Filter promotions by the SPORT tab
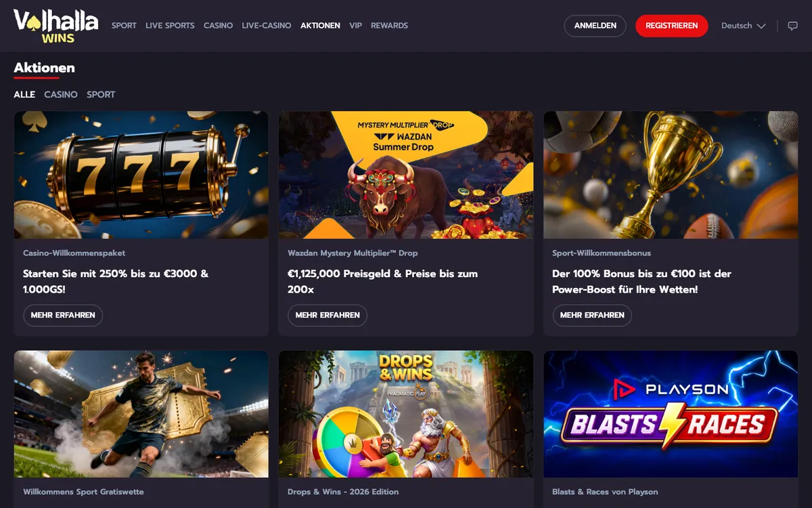The width and height of the screenshot is (812, 508). coord(101,95)
